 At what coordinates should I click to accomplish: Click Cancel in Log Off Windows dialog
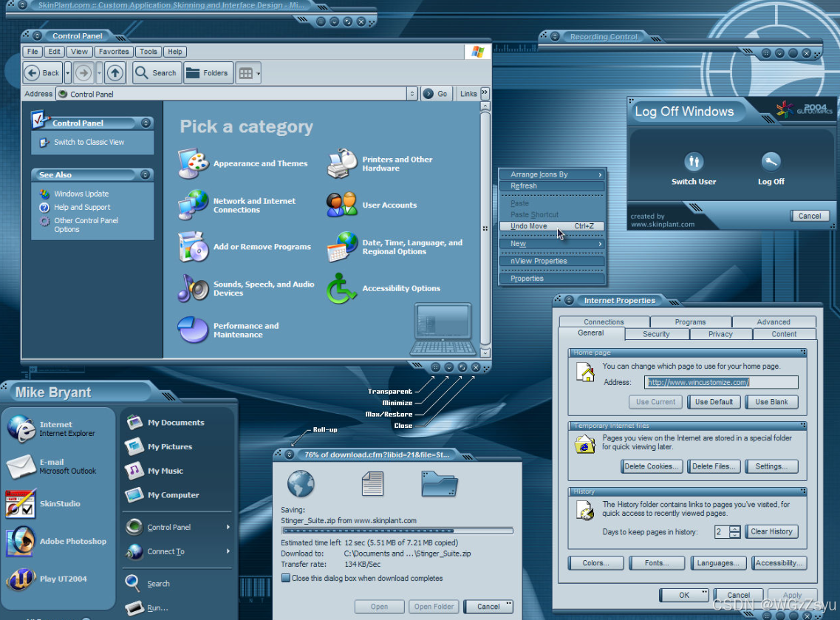[x=810, y=216]
